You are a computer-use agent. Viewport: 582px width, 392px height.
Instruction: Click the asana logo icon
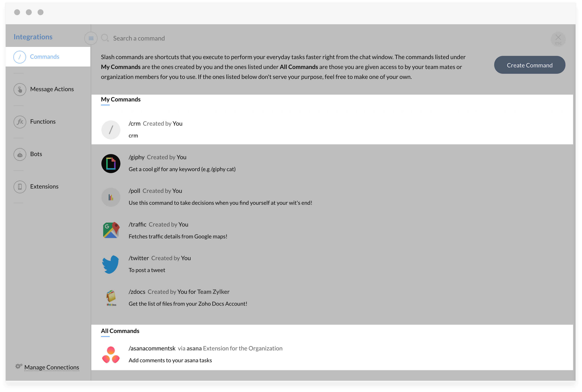pyautogui.click(x=111, y=355)
